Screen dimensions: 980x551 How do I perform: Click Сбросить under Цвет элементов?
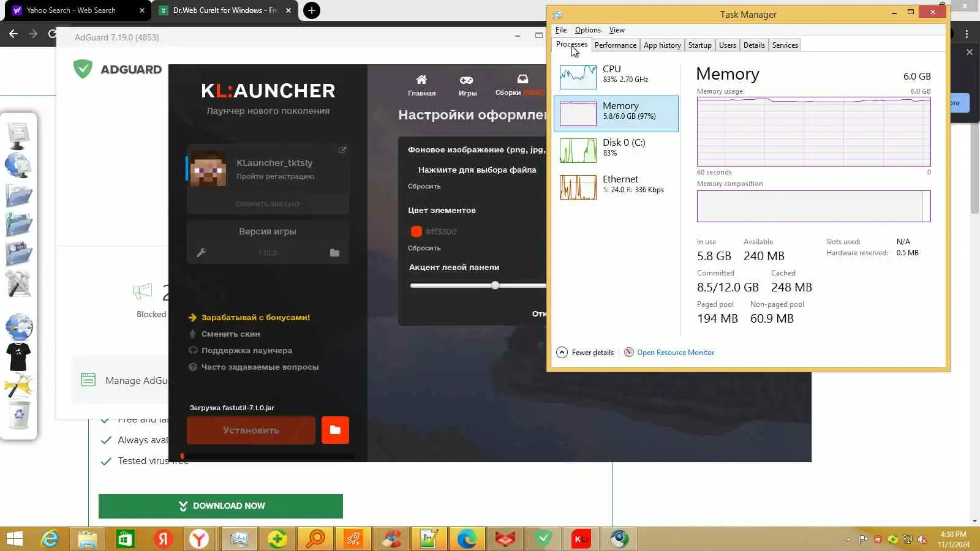coord(424,248)
